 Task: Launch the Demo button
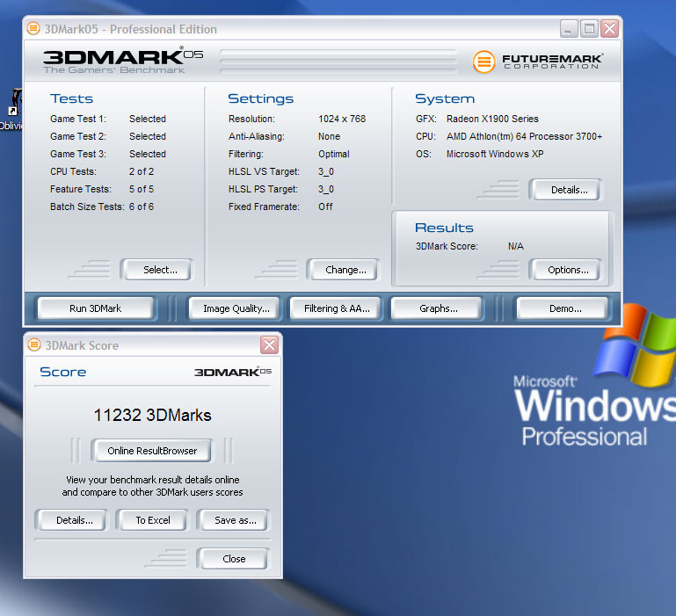[564, 308]
